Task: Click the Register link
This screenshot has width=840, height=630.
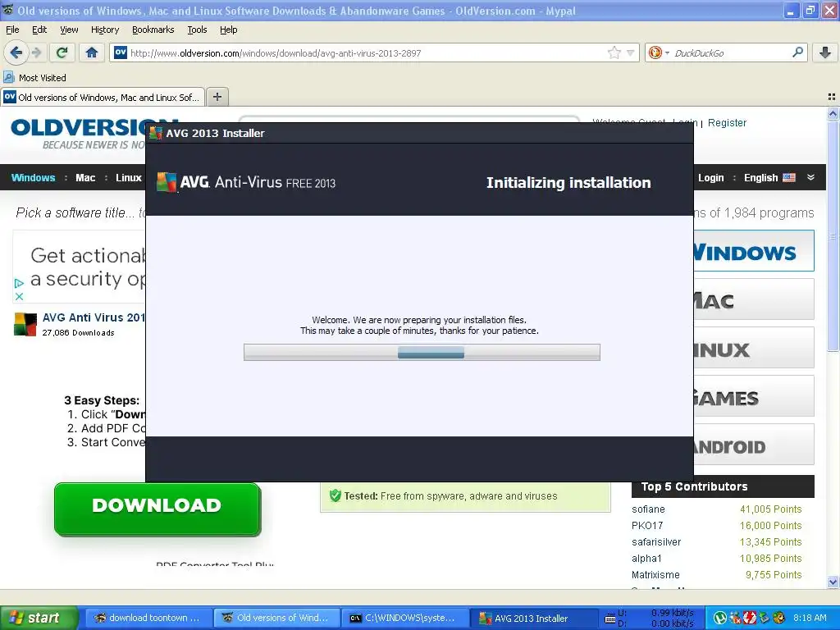Action: (x=727, y=123)
